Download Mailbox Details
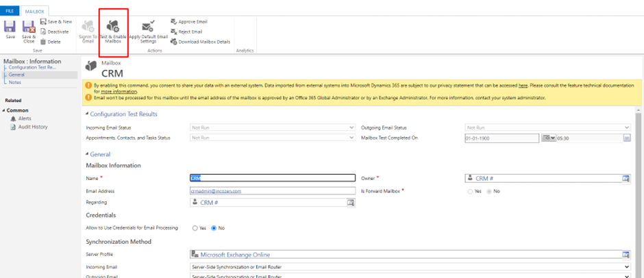This screenshot has width=644, height=278. pyautogui.click(x=201, y=42)
